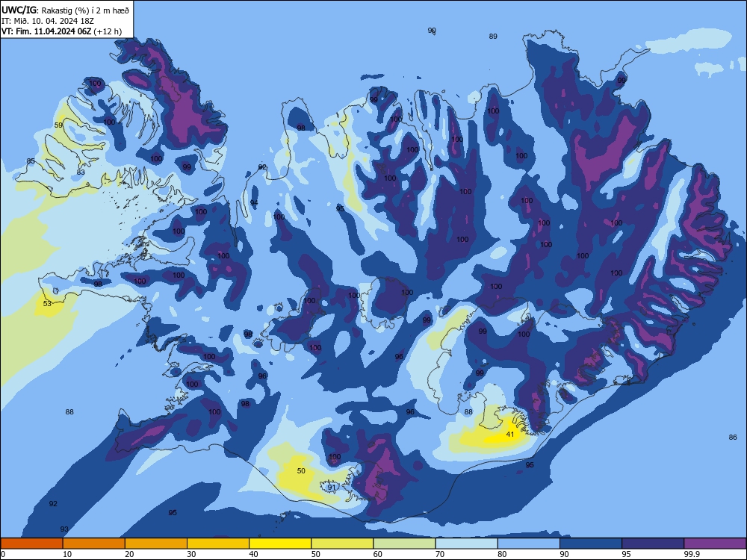Screen dimensions: 747x560
Task: Click the 85 value off the west coast
Action: tap(31, 161)
